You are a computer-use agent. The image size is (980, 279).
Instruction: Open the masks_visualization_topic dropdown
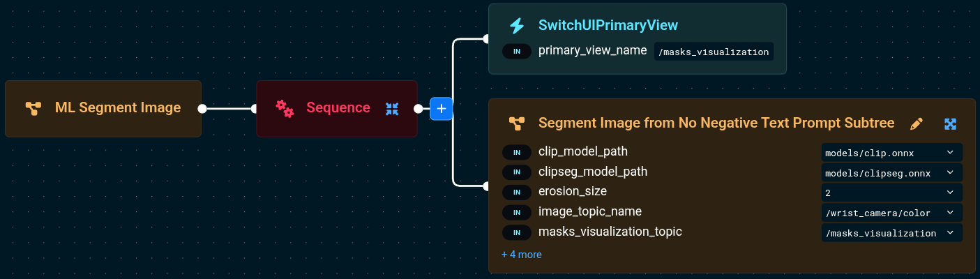(x=891, y=233)
